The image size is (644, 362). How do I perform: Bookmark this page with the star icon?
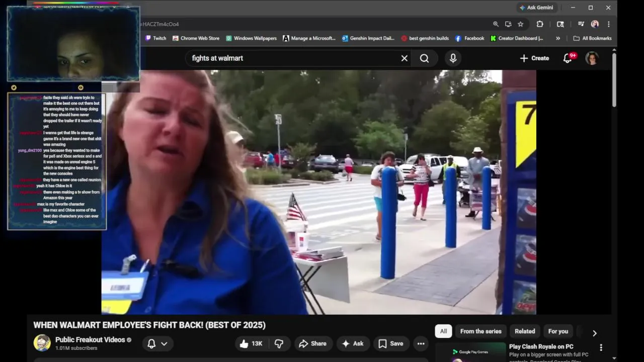[x=521, y=24]
